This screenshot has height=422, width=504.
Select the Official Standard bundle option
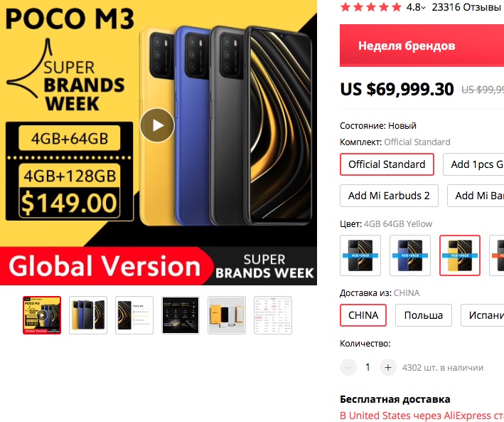click(387, 164)
